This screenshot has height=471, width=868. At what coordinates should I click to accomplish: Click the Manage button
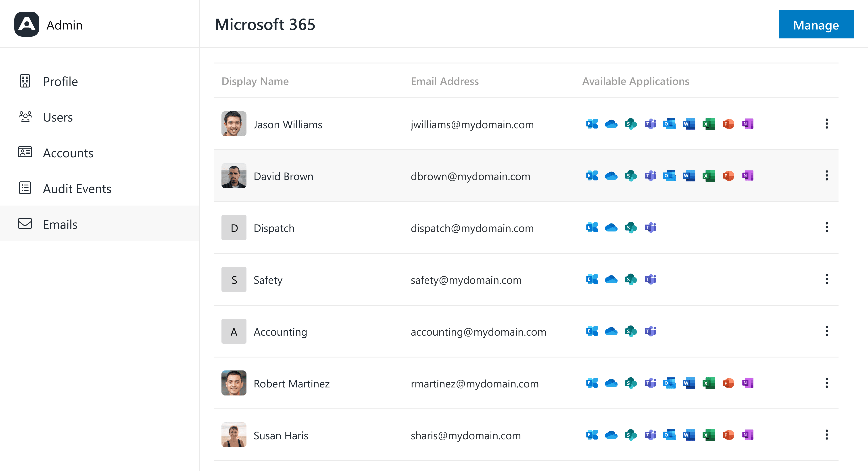click(x=816, y=24)
